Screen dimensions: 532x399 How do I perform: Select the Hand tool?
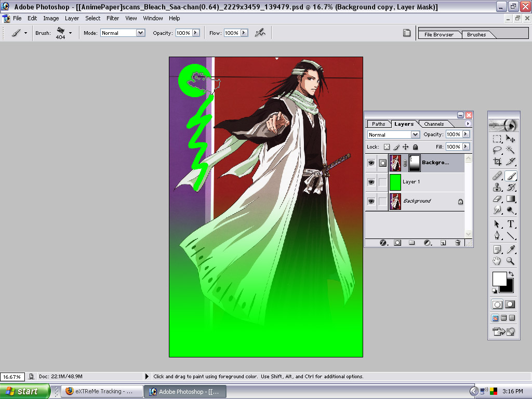coord(497,261)
